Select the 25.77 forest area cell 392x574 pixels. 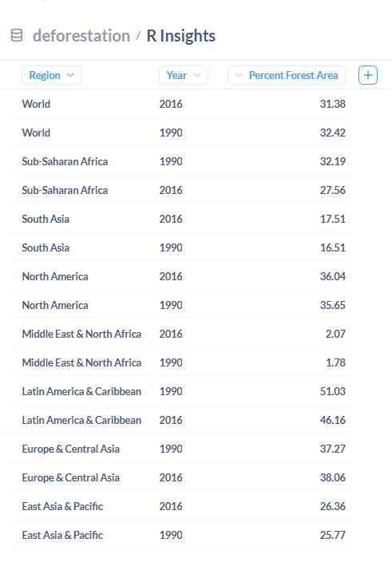(286, 535)
